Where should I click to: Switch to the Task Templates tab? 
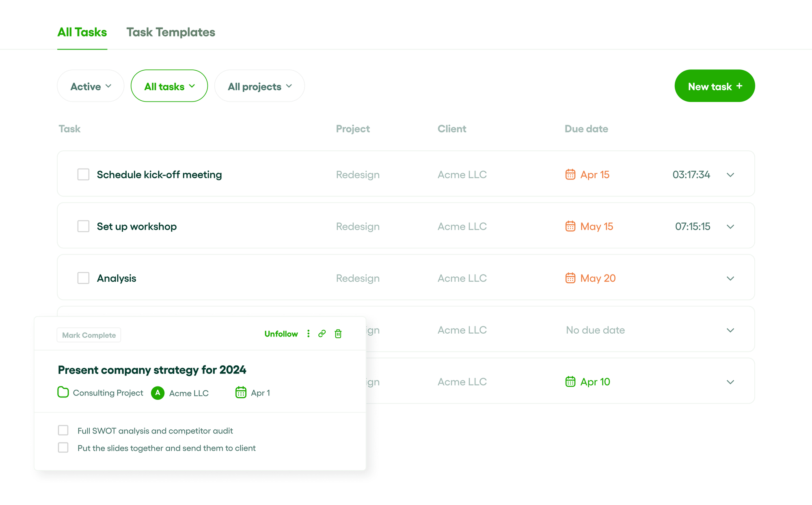171,32
